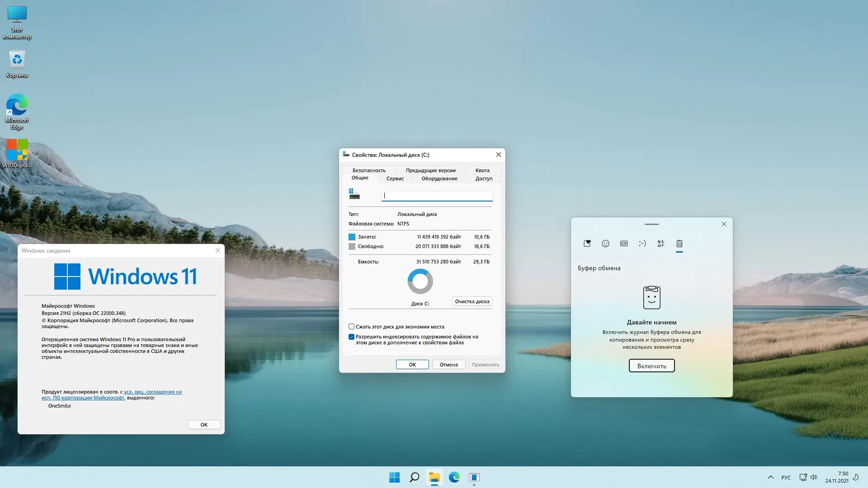Click Включить to enable clipboard history

tap(651, 366)
